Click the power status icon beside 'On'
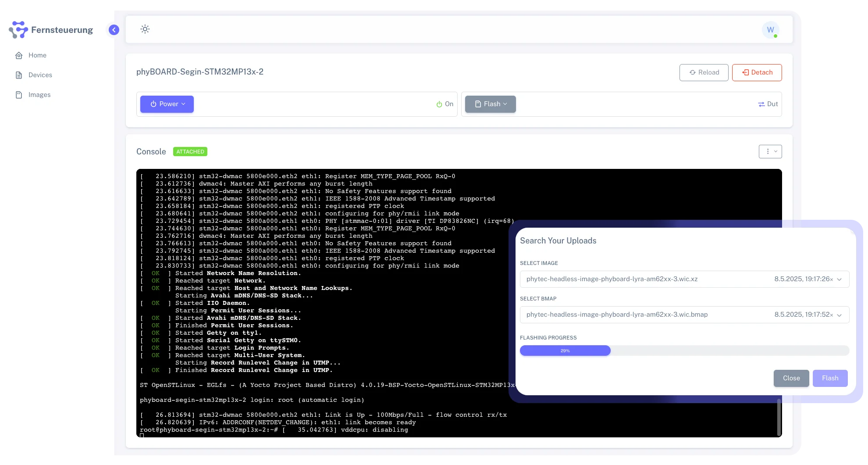 [x=439, y=104]
